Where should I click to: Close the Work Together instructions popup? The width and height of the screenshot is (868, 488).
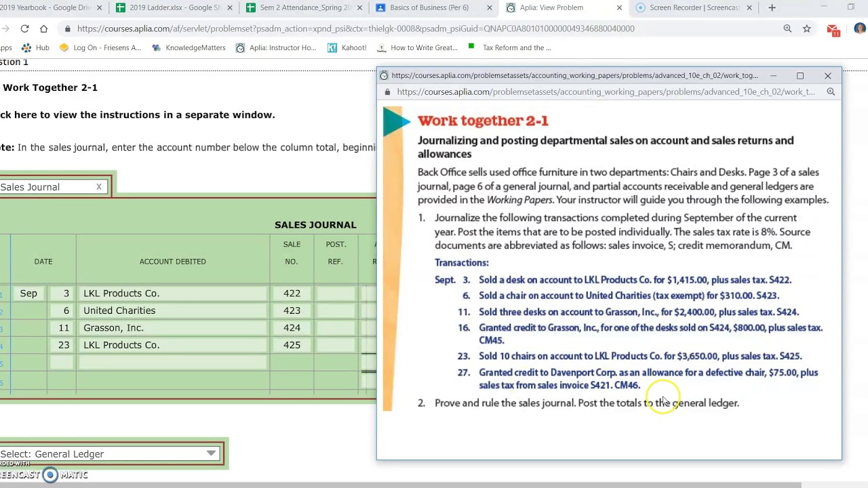coord(827,75)
